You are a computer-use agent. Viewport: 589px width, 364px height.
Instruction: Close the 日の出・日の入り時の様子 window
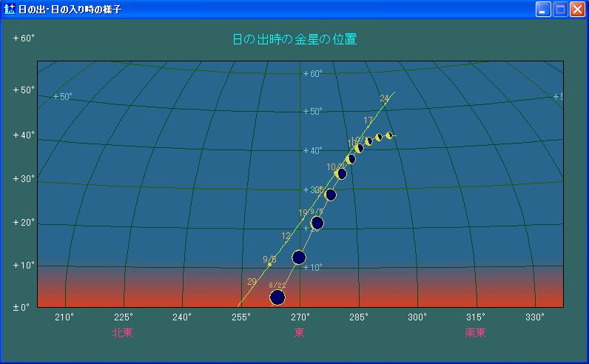point(576,10)
